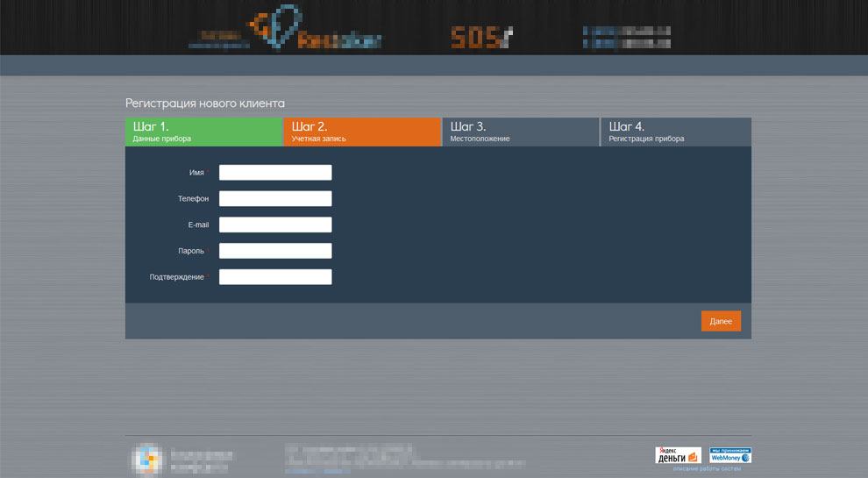Click the Пароль password field
This screenshot has height=478, width=868.
[275, 251]
